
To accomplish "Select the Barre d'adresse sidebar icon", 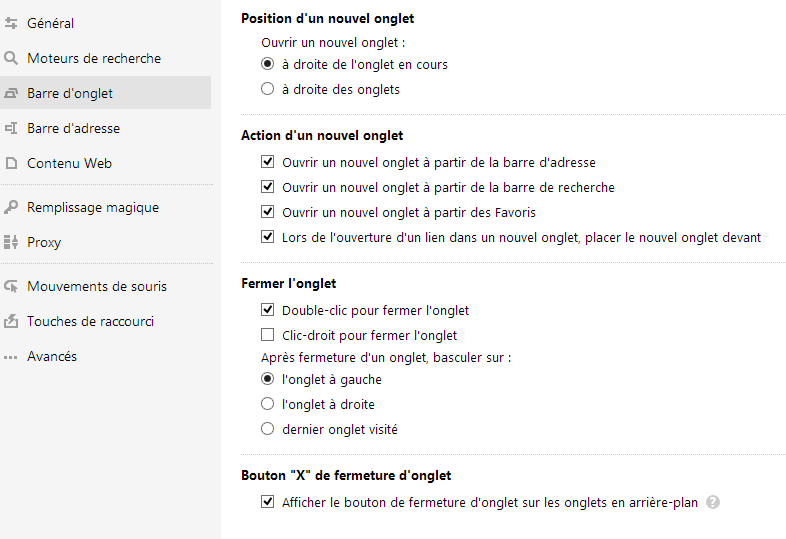I will (11, 128).
